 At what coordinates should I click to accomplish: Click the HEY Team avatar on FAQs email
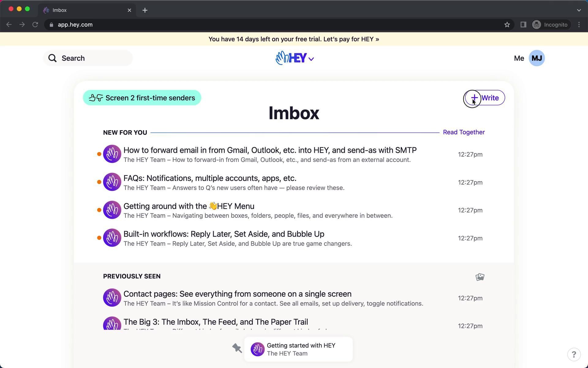coord(112,182)
